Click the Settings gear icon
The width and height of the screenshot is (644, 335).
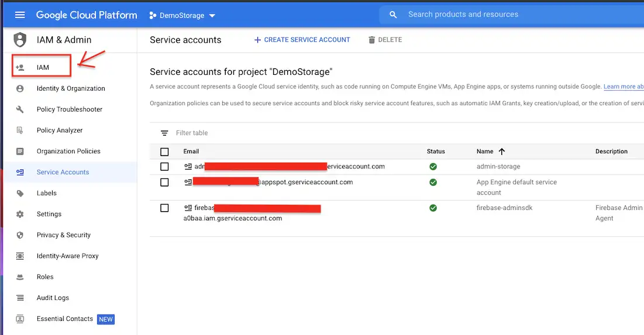click(x=20, y=214)
